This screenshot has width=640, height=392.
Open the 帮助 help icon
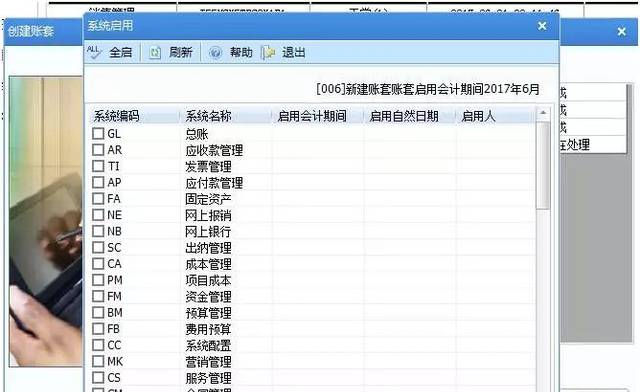click(x=216, y=52)
